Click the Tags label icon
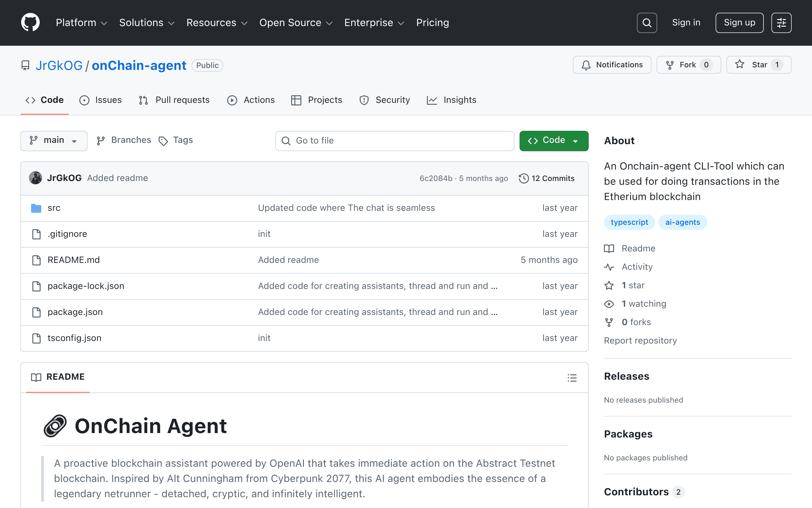Viewport: 812px width, 508px height. (x=163, y=141)
